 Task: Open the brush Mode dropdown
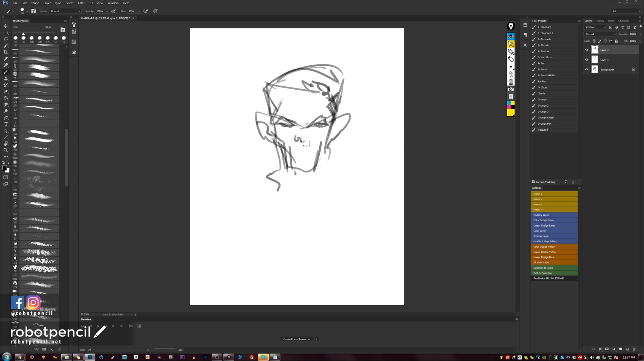65,11
